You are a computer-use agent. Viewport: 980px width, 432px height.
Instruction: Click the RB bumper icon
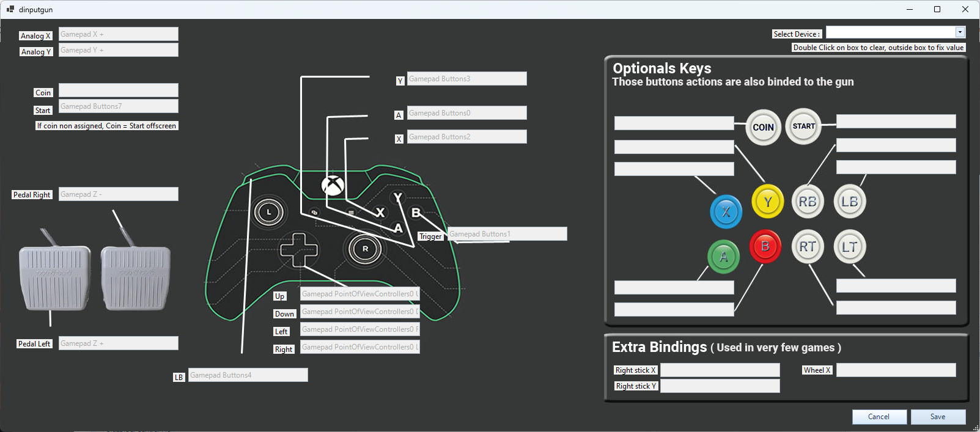[808, 202]
